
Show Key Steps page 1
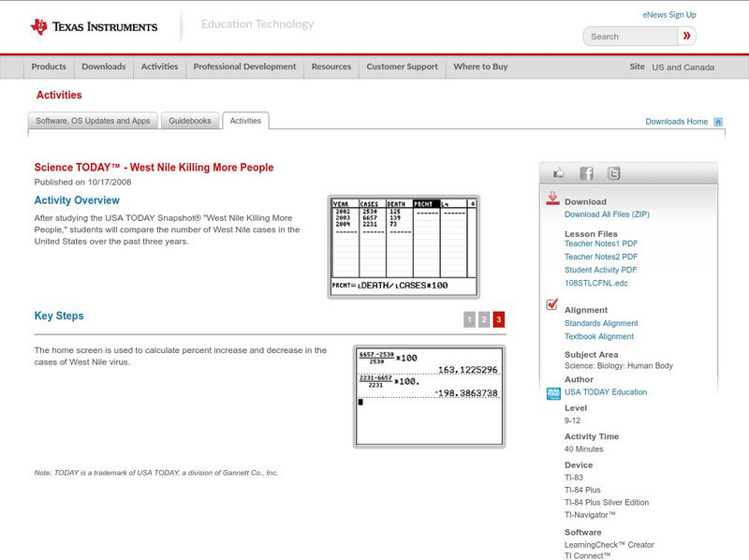click(x=469, y=319)
